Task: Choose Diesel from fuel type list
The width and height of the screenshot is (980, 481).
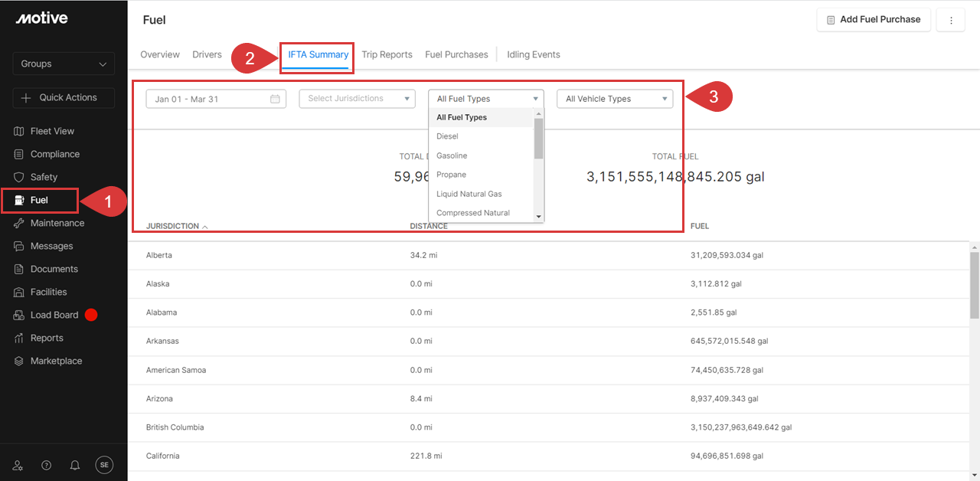Action: tap(447, 136)
